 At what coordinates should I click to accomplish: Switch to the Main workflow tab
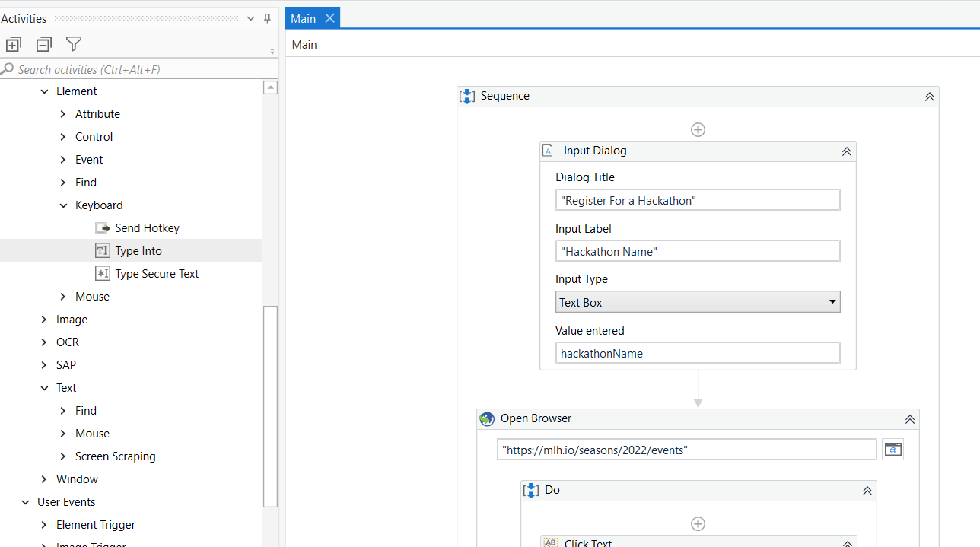pos(304,18)
